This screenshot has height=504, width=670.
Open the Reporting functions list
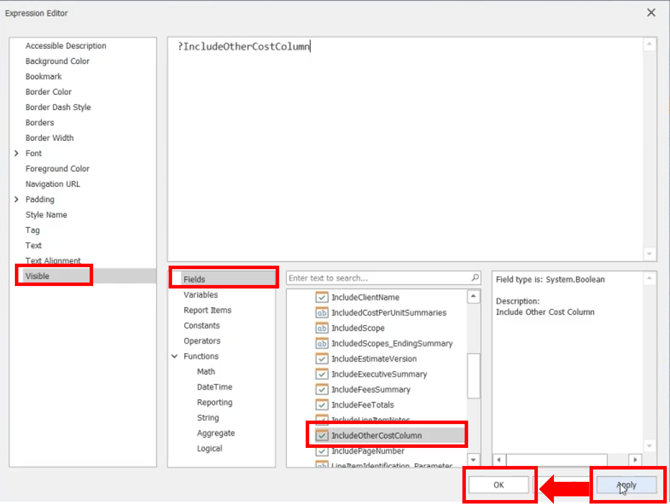[x=215, y=402]
